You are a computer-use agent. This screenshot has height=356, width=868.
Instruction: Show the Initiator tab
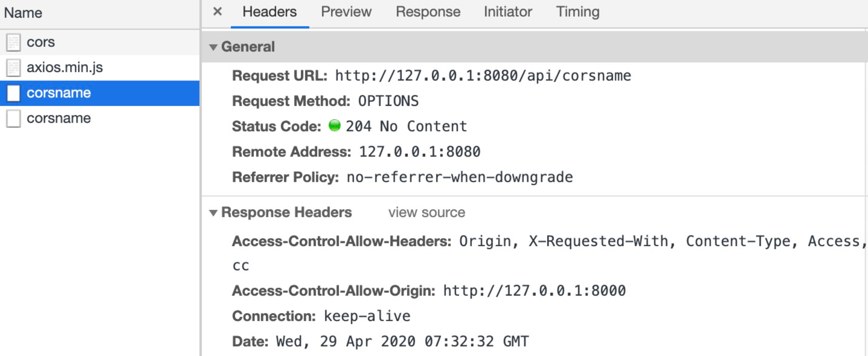point(508,12)
